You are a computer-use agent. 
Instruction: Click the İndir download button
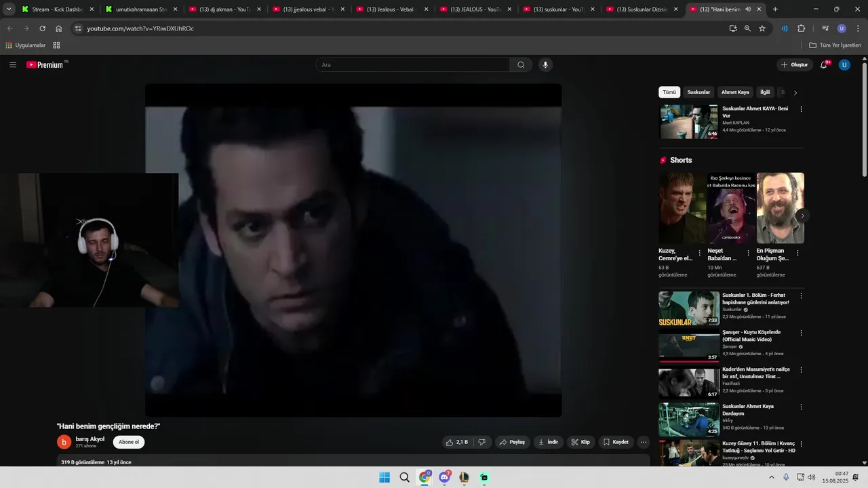[549, 442]
